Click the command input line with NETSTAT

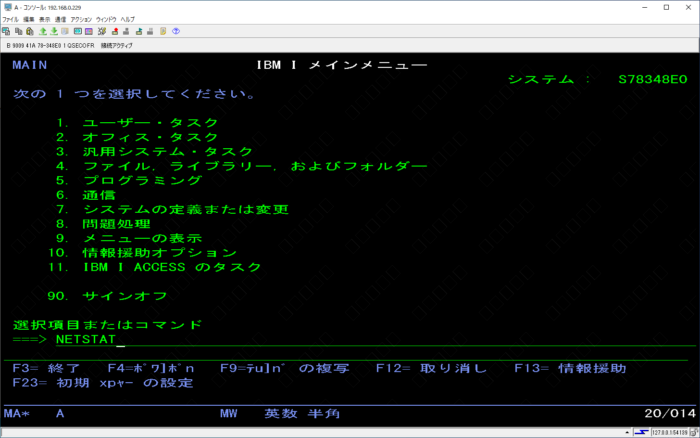[x=375, y=340]
